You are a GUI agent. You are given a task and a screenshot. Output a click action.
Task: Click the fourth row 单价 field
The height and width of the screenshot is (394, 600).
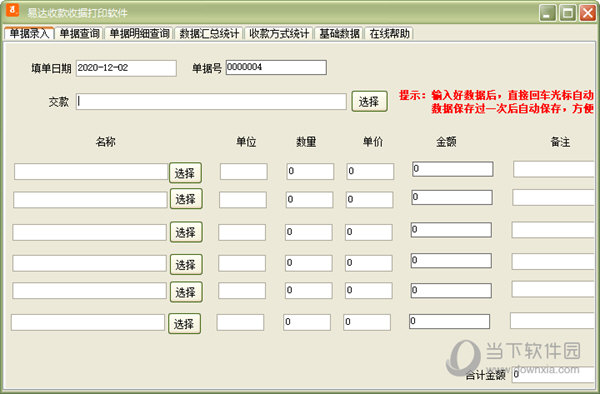(x=368, y=263)
